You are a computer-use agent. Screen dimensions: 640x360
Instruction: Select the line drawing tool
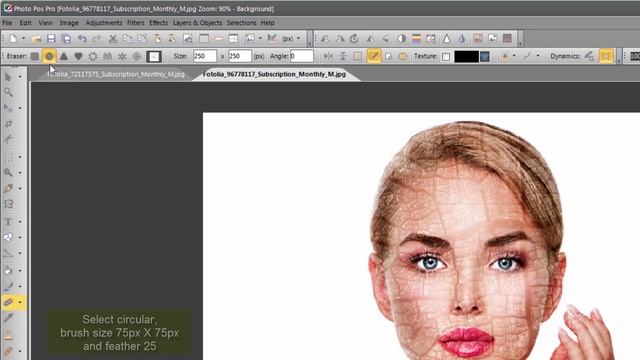[x=8, y=253]
